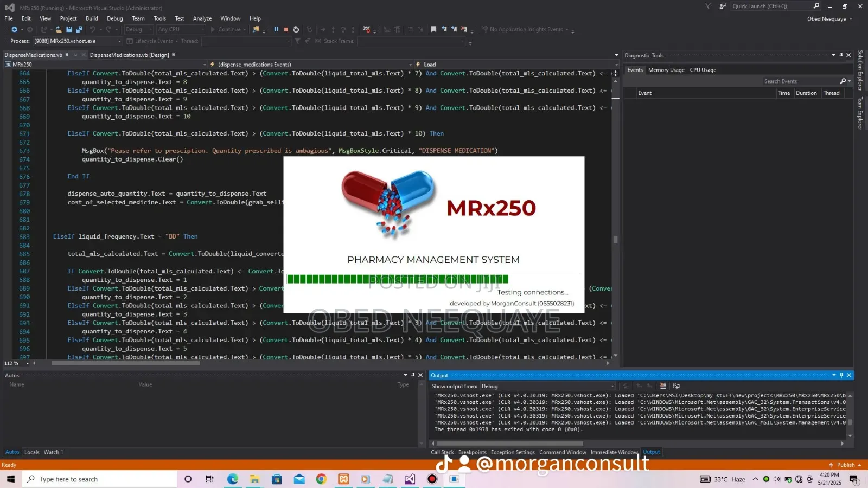Open the Any CPU platform dropdown

(x=181, y=29)
